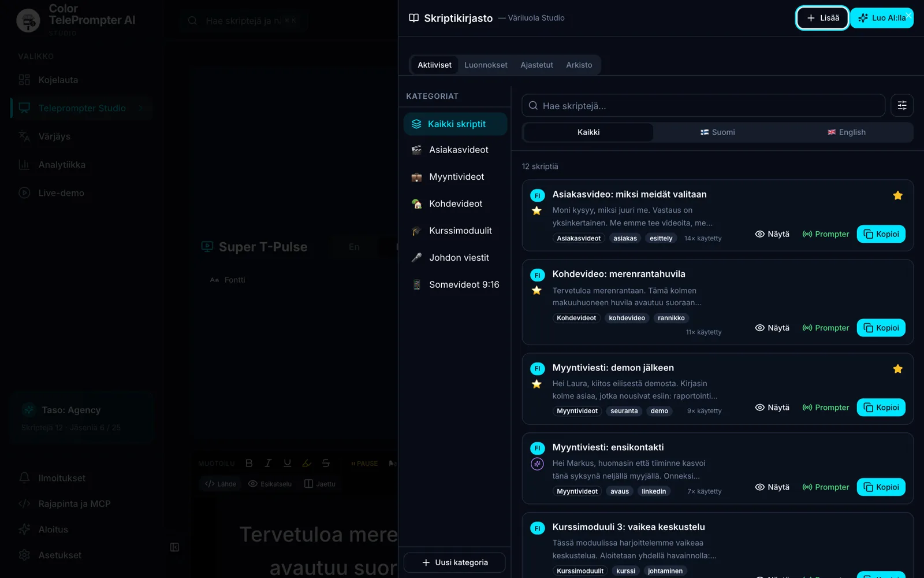Open the AI sparkle icon on ensikontakti script
This screenshot has width=924, height=578.
(537, 464)
